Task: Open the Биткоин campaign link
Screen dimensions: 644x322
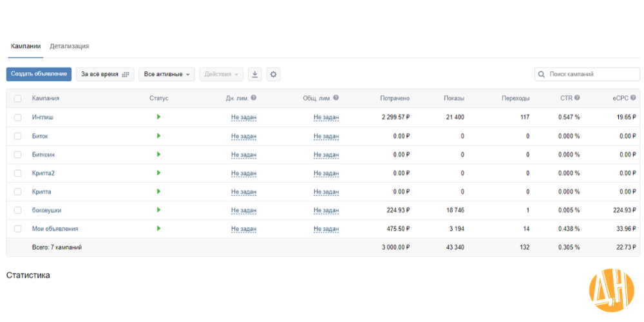Action: tap(44, 155)
